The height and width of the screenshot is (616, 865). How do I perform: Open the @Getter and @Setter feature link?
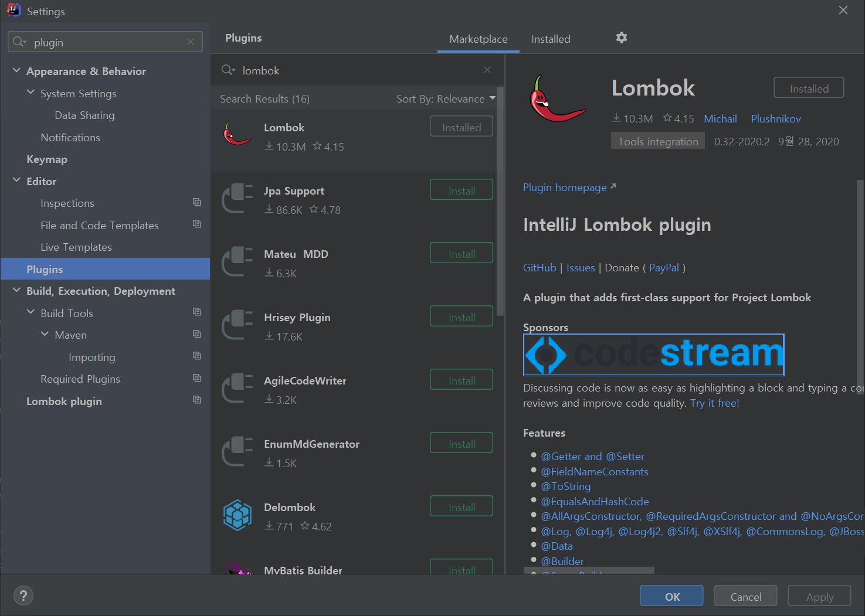(592, 457)
